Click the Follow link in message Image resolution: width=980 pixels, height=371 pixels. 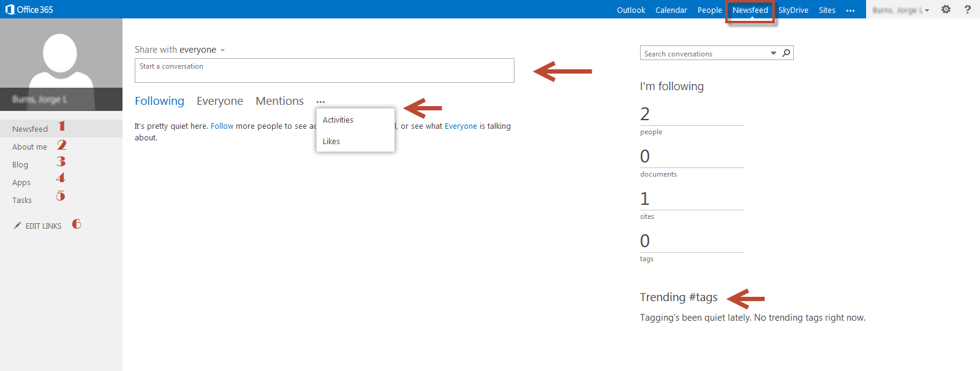(222, 126)
